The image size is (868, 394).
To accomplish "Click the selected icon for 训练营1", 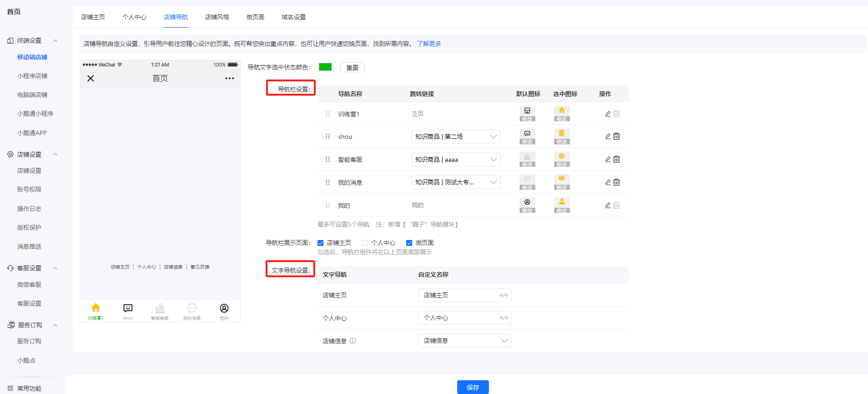I will tap(562, 114).
